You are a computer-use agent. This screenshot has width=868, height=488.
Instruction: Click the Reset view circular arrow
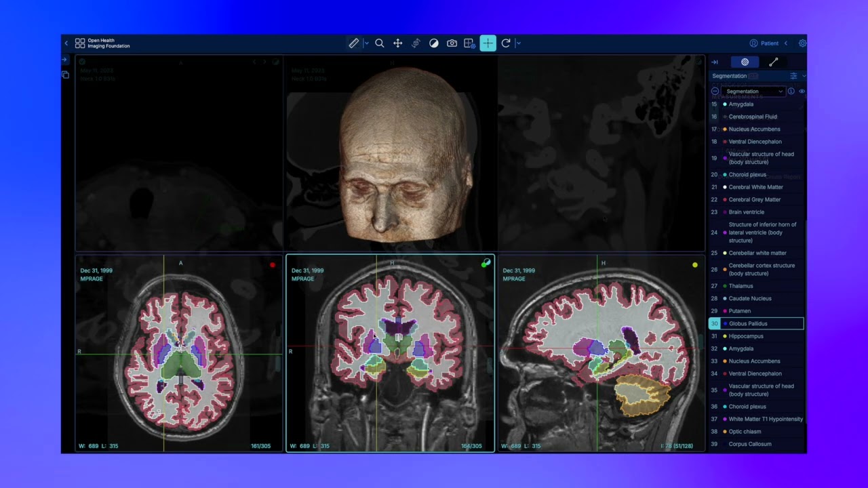(506, 43)
